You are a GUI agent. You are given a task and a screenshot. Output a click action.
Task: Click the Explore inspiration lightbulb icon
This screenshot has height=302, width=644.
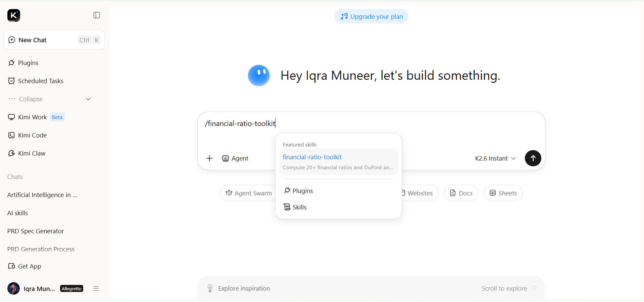210,288
